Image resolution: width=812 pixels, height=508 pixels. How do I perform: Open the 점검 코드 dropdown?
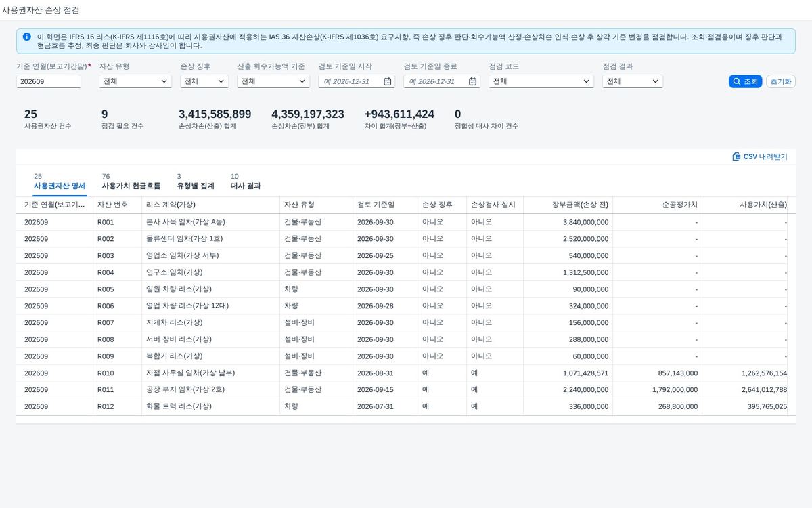click(541, 81)
